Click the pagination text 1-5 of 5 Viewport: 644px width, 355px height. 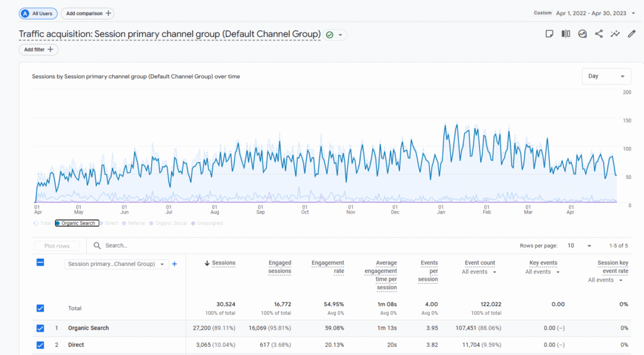619,246
